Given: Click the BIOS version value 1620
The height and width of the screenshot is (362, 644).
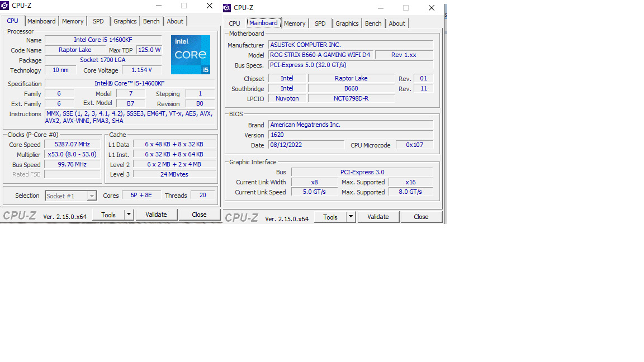Looking at the screenshot, I should coord(351,135).
